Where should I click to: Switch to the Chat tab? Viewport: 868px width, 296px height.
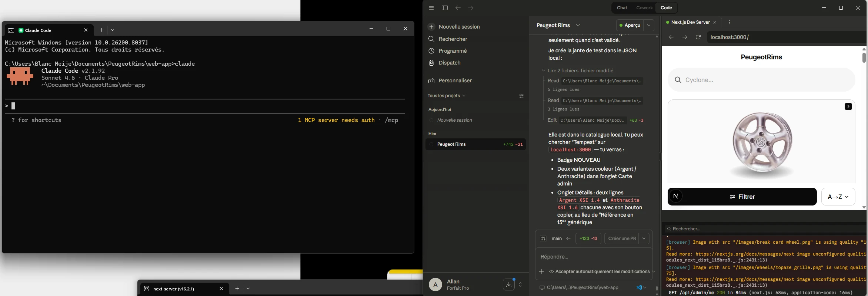622,8
